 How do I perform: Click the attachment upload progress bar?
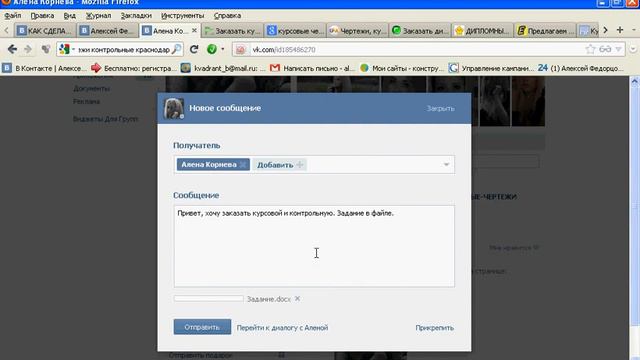click(209, 299)
